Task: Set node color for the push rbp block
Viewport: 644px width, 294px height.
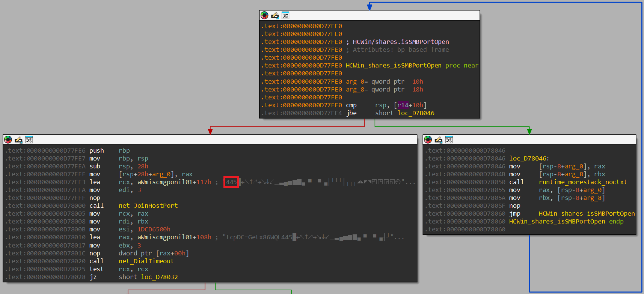Action: click(8, 140)
